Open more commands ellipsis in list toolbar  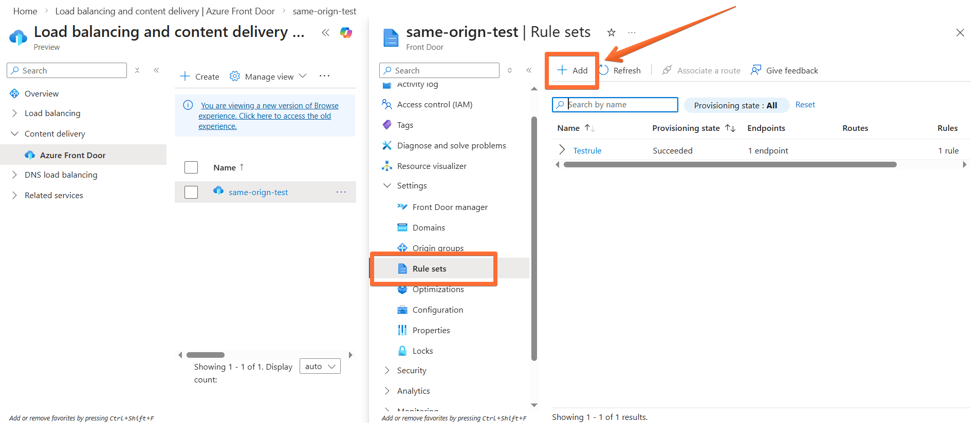coord(324,76)
